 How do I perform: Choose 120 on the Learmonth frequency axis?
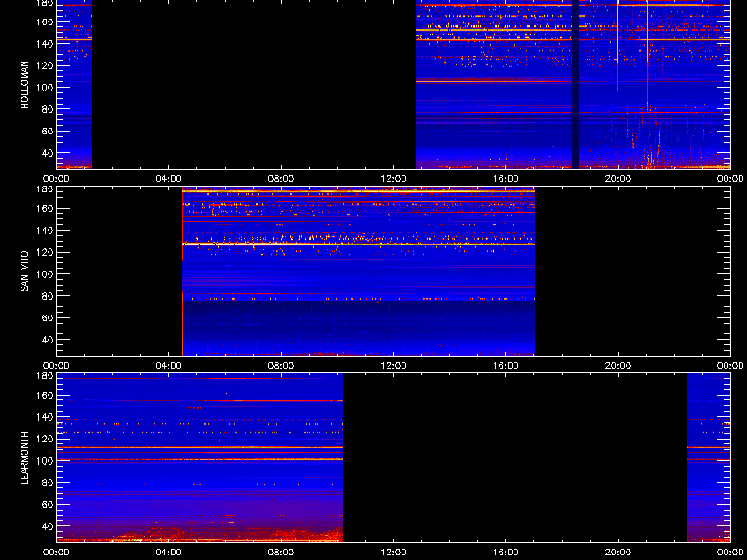(x=45, y=439)
